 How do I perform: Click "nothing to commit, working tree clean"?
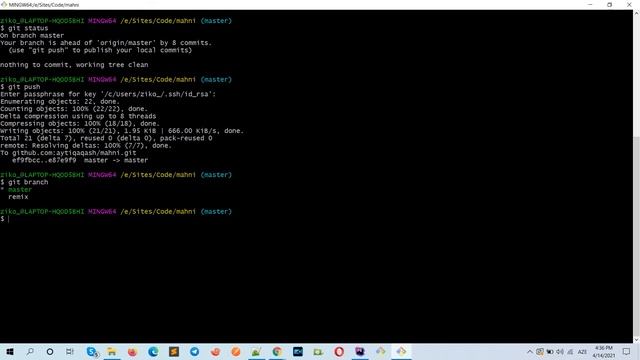[74, 65]
